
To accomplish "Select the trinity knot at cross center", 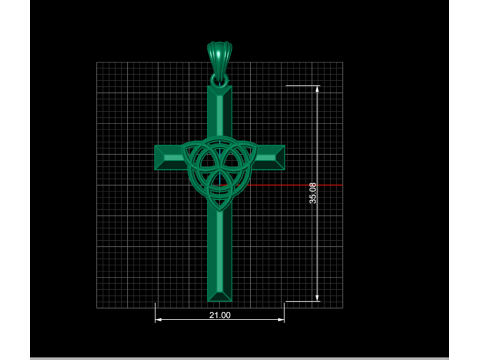I will click(220, 173).
